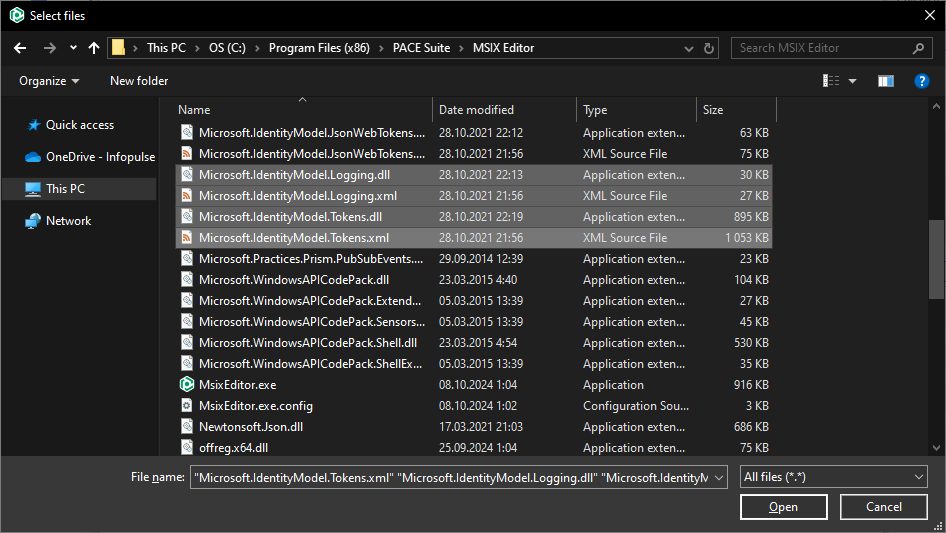Select Microsoft.WindowsAPICodePack.Sensors file name
Screen dimensions: 946x533
click(312, 322)
